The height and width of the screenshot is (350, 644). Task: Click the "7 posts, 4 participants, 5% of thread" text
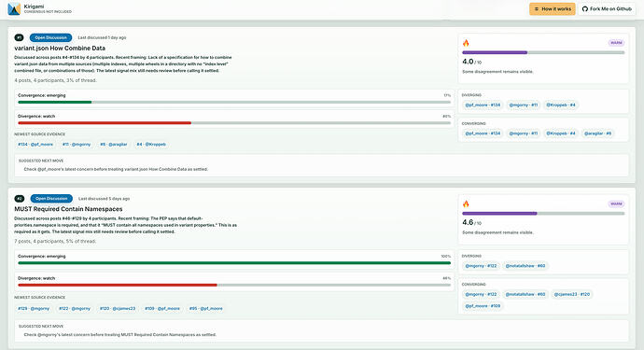[x=55, y=242]
